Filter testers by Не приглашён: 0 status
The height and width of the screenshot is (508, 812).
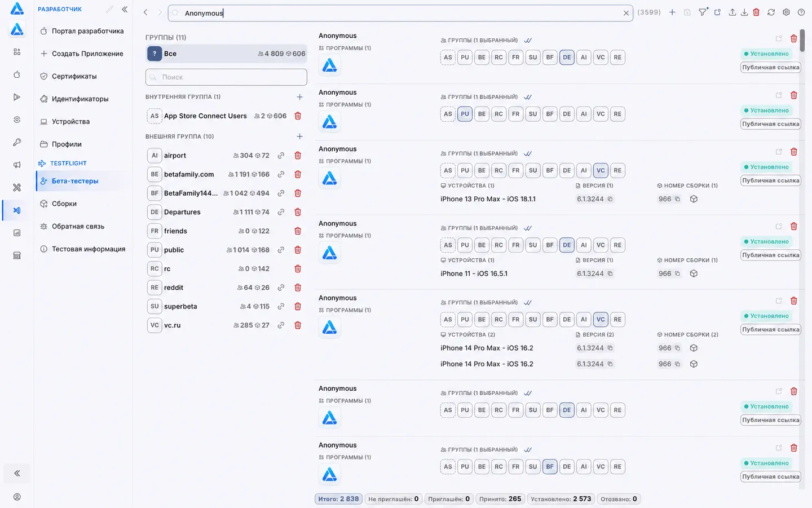coord(394,499)
